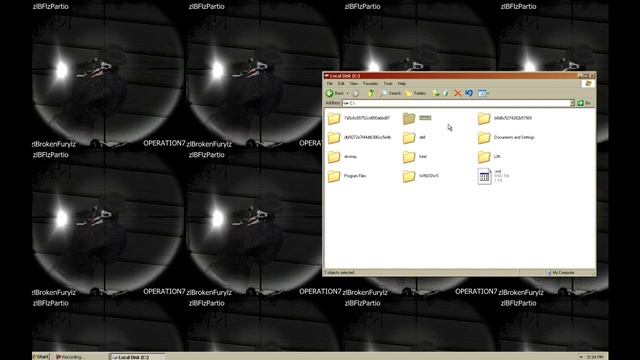Click My Computer in the status bar

tap(560, 273)
